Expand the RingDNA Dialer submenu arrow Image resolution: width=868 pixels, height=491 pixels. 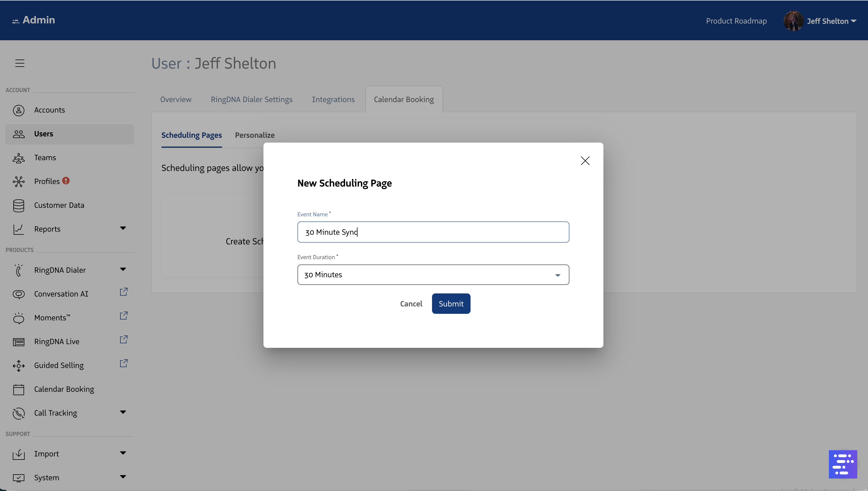click(x=123, y=269)
